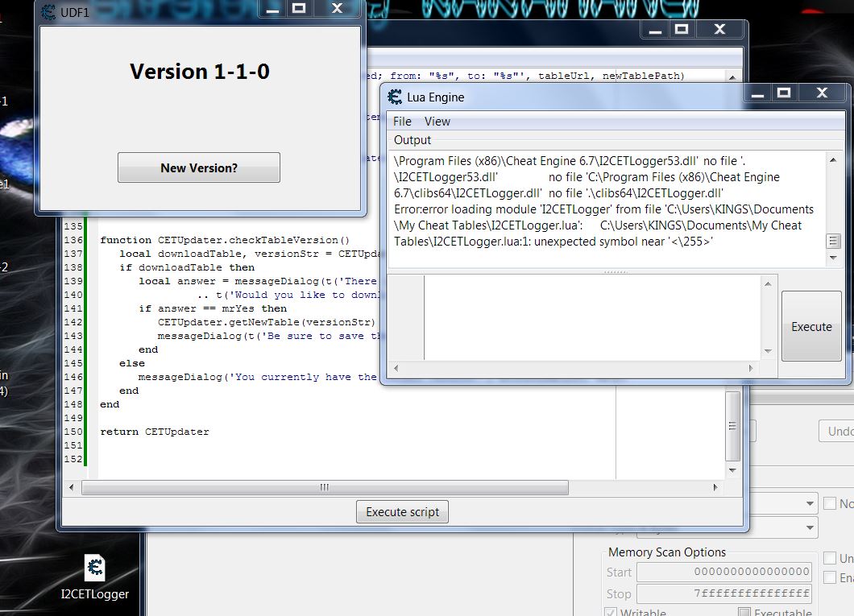Screen dimensions: 854x616
Task: Toggle the Writable checkbox
Action: point(611,614)
